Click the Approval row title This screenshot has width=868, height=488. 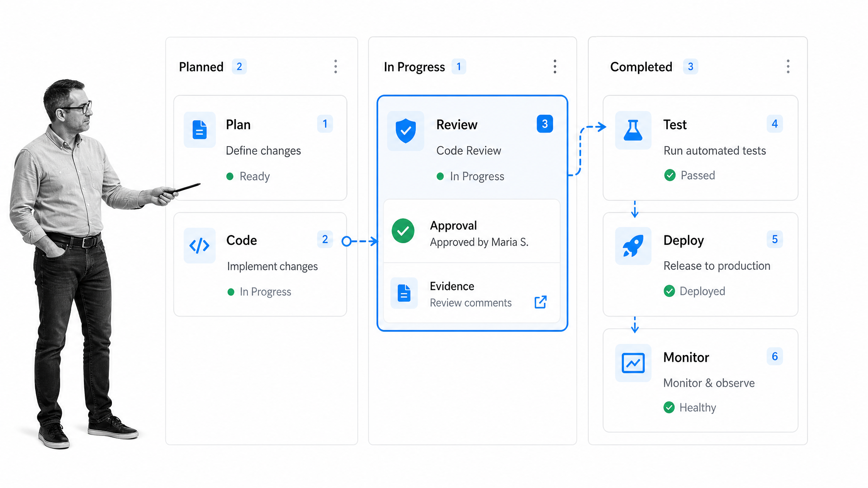(453, 226)
